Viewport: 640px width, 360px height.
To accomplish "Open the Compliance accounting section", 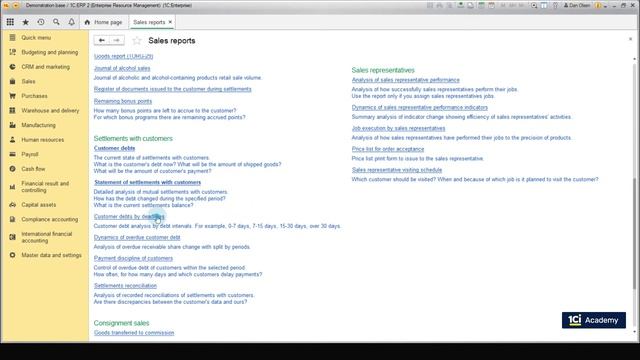I will pos(49,220).
